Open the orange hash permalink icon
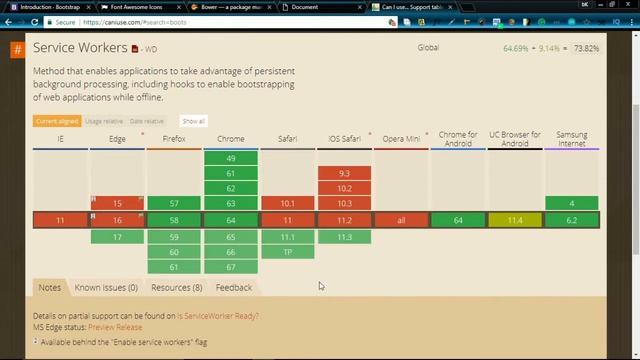 pos(18,50)
